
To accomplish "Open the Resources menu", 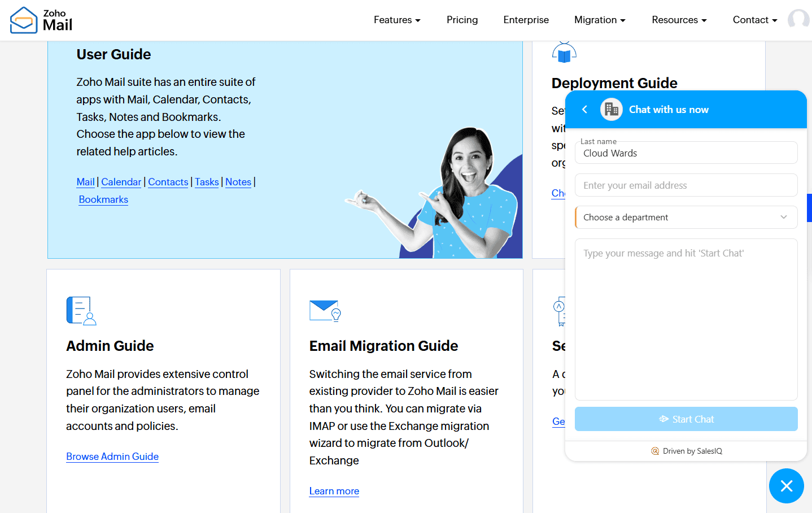I will 679,20.
